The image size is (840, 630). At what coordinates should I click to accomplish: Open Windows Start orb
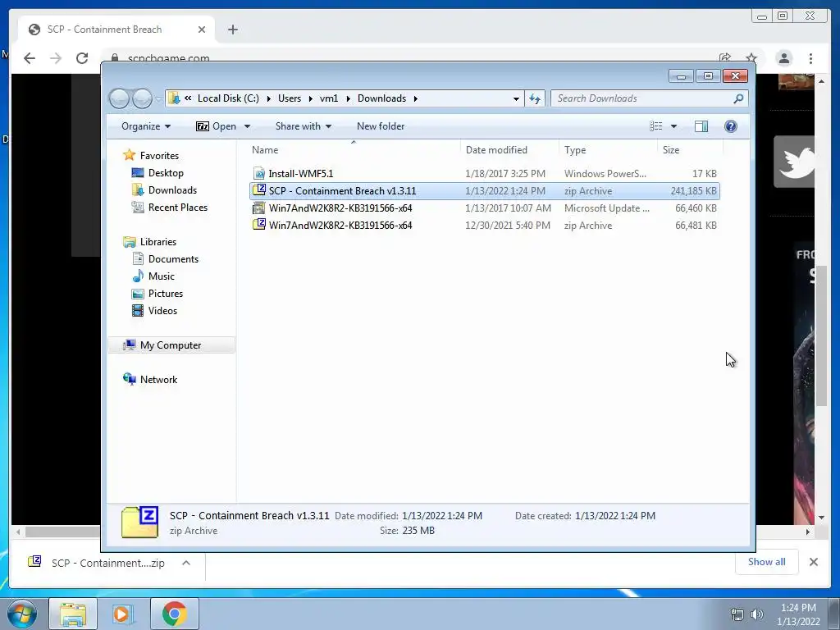(22, 614)
